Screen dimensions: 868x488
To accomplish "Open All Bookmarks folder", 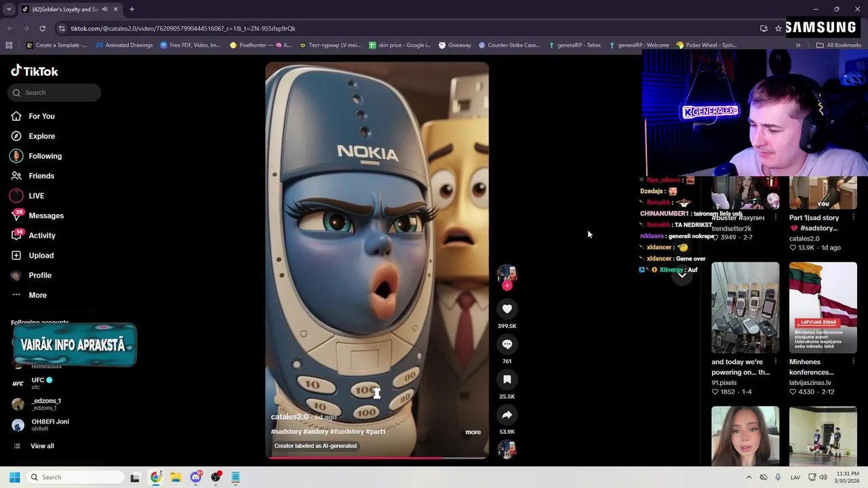I will click(839, 45).
